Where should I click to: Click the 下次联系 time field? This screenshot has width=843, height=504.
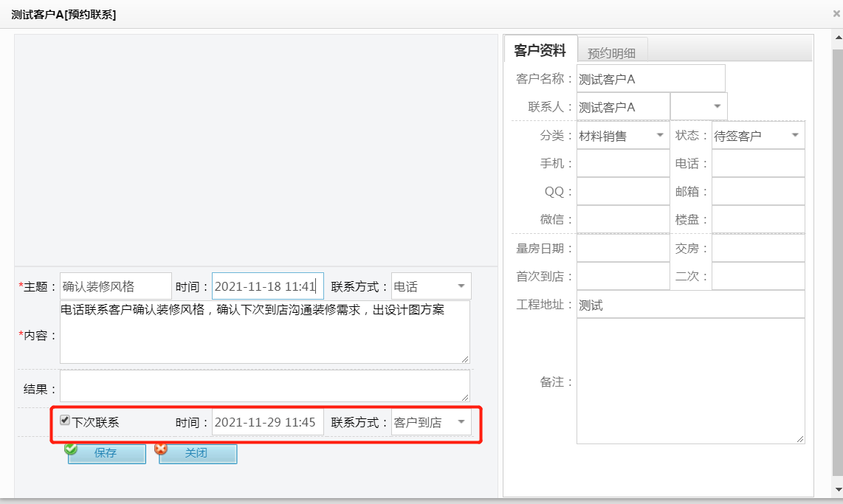pyautogui.click(x=267, y=422)
